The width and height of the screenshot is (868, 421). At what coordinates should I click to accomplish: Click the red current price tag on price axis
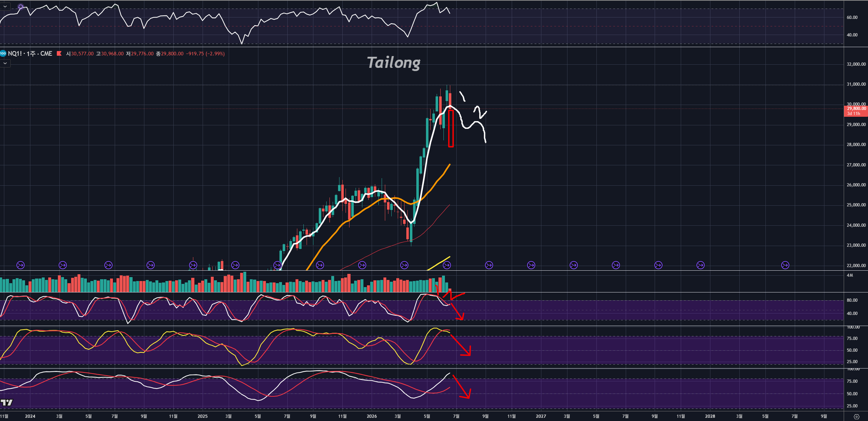point(856,111)
